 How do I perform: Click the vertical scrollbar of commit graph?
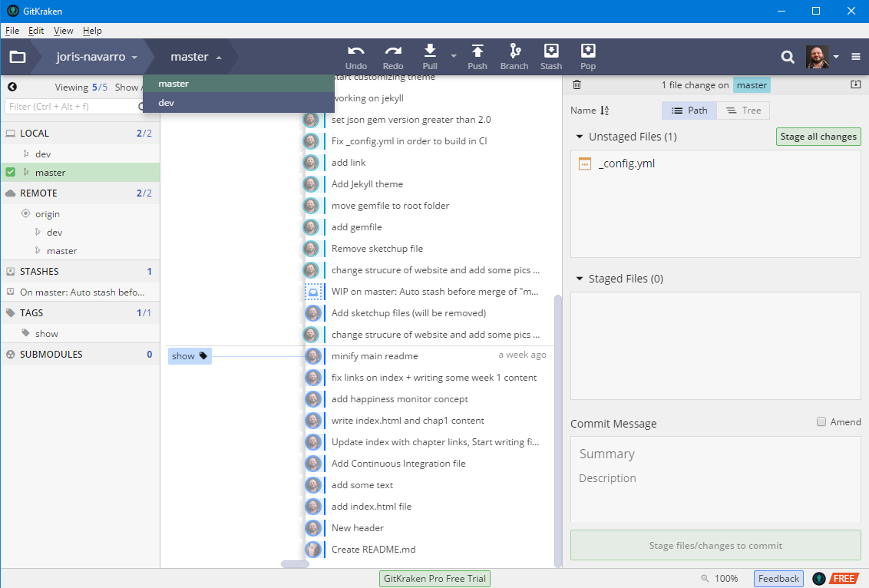pos(557,431)
